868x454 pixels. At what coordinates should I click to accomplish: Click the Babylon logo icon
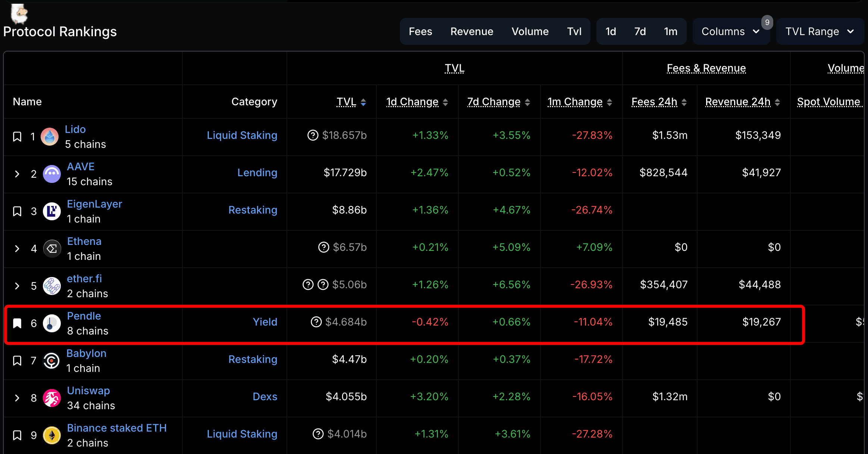coord(51,361)
